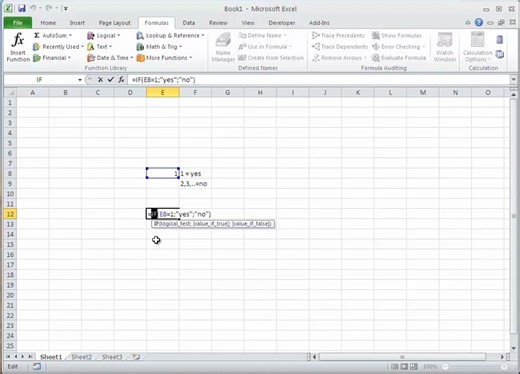520x374 pixels.
Task: Open the AutoSum dropdown
Action: coord(53,35)
